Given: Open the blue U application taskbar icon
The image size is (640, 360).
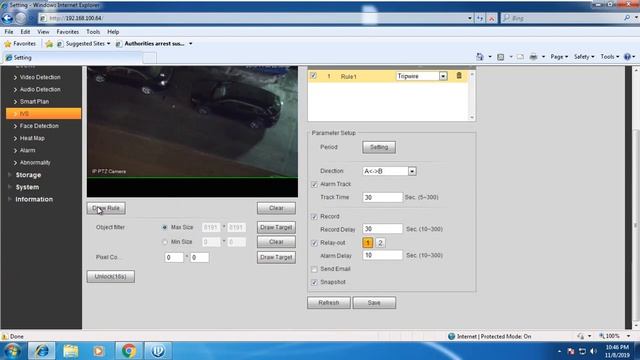Looking at the screenshot, I should click(158, 351).
